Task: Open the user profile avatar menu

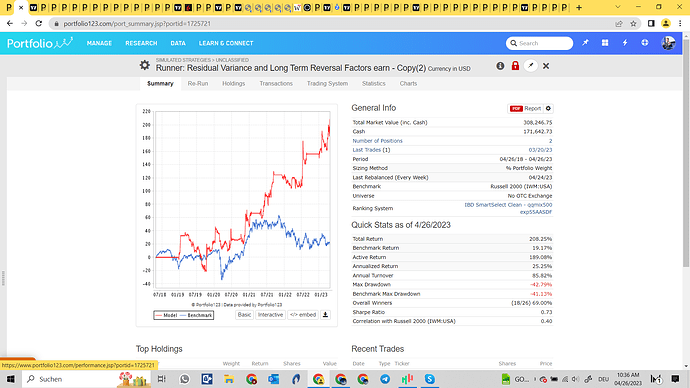Action: (668, 43)
